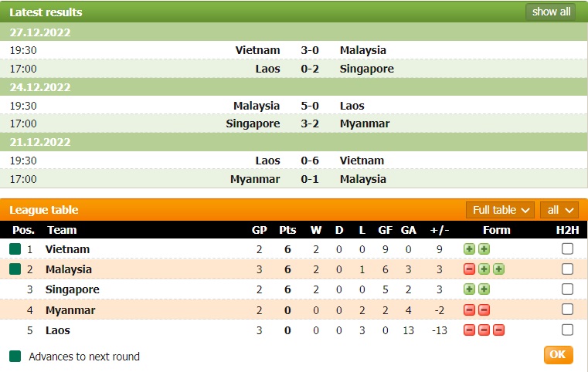The width and height of the screenshot is (588, 372).
Task: Sort table by Pts column header
Action: (287, 230)
